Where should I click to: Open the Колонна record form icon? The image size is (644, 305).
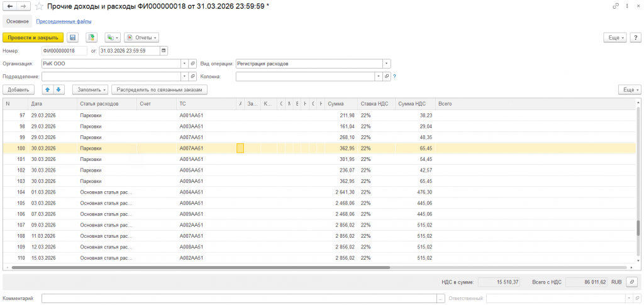pyautogui.click(x=387, y=76)
